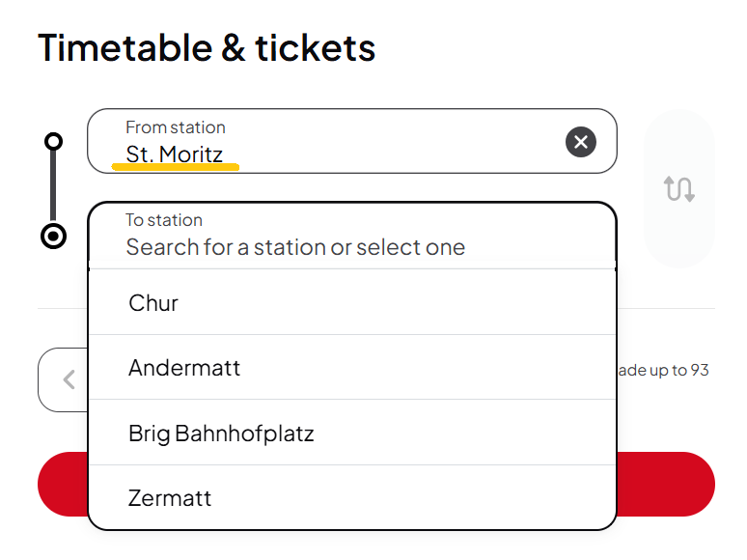Click the Timetable & tickets heading
747x560 pixels.
pyautogui.click(x=207, y=47)
